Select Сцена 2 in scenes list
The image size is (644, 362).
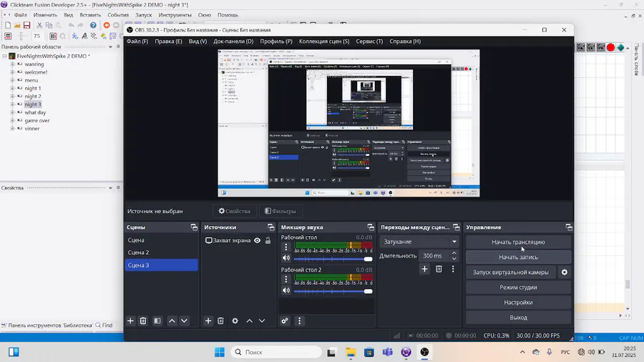[162, 253]
